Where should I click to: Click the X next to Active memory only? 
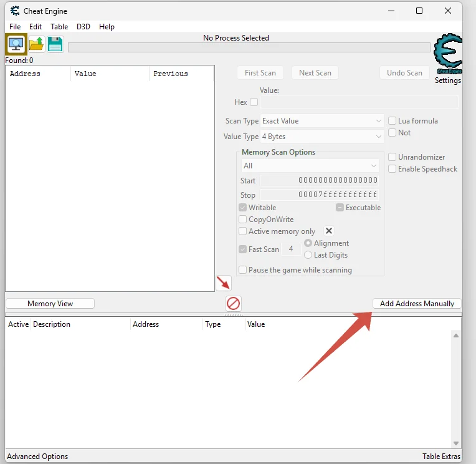(329, 231)
